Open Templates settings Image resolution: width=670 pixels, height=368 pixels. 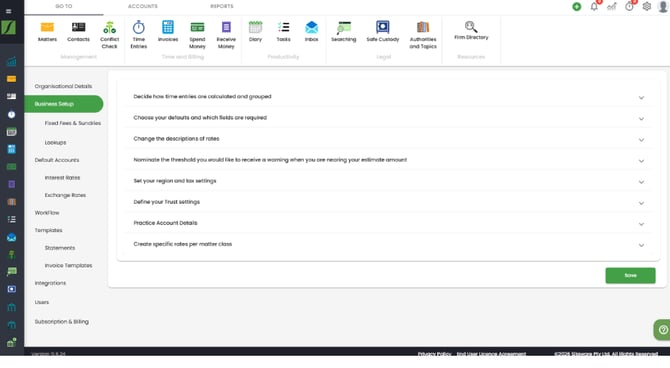click(x=48, y=230)
